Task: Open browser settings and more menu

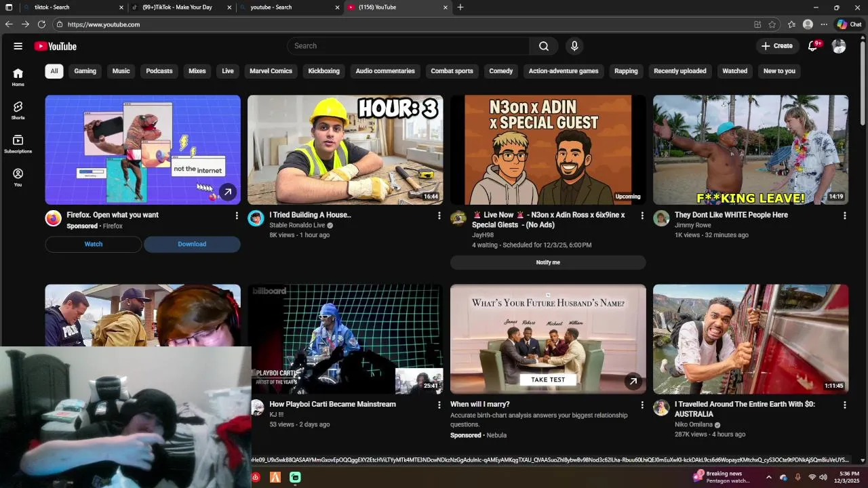Action: click(x=824, y=24)
